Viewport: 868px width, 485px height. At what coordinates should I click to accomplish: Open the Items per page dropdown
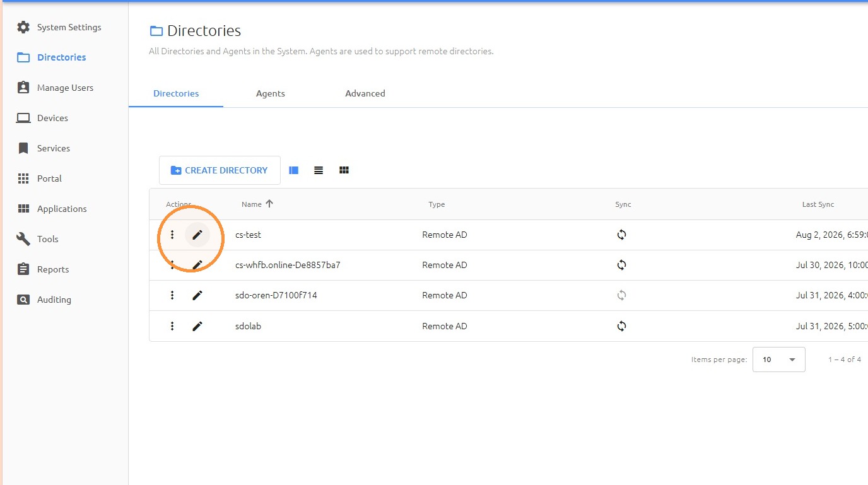(x=779, y=359)
